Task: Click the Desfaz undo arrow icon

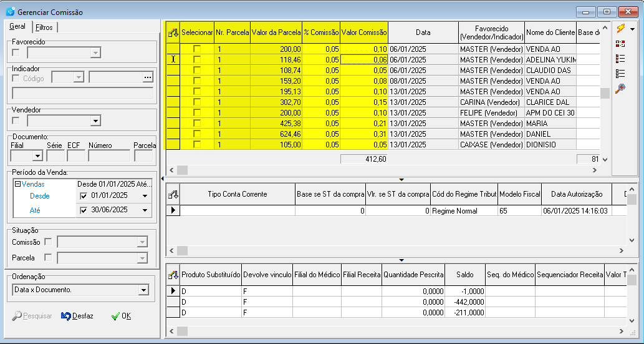Action: click(x=65, y=316)
